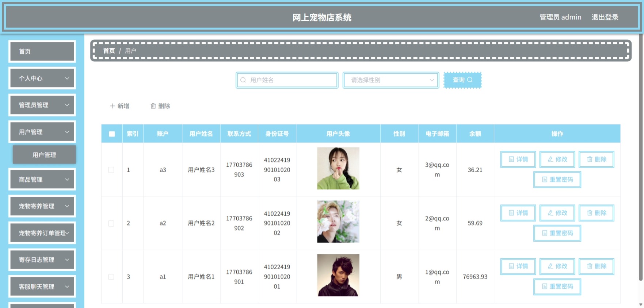Open 详情 for user a3
This screenshot has width=644, height=308.
(x=518, y=159)
